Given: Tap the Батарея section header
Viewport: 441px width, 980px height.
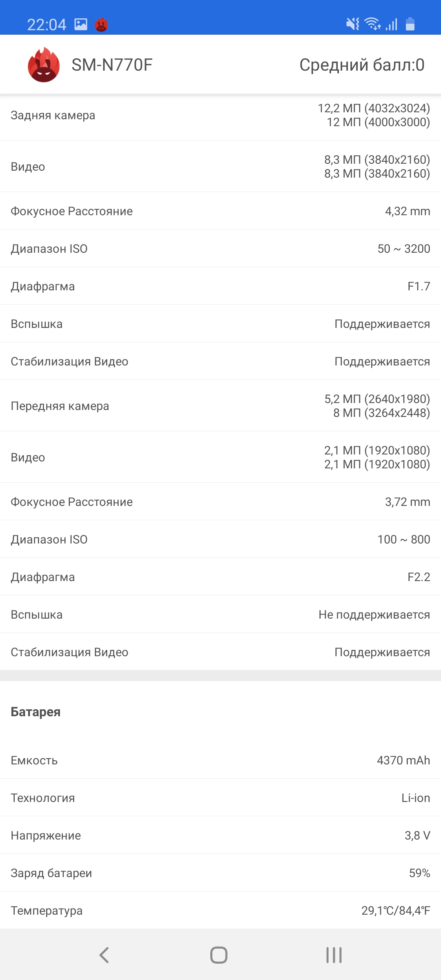Looking at the screenshot, I should pyautogui.click(x=36, y=712).
